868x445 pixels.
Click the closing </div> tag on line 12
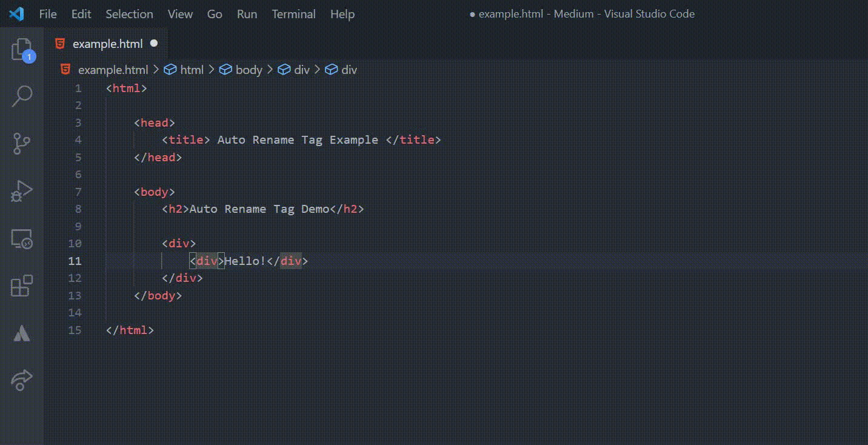coord(182,278)
